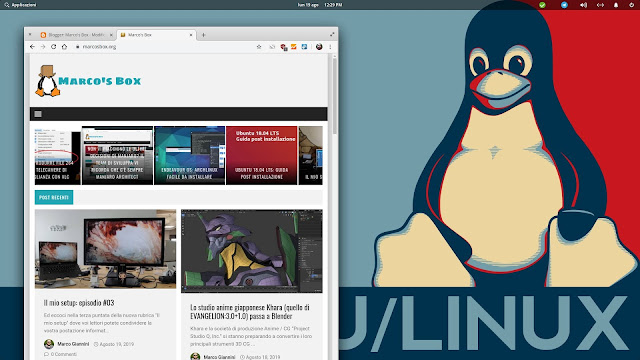Screen dimensions: 640x360
Task: Open the notifications bell in top panel
Action: coord(616,5)
